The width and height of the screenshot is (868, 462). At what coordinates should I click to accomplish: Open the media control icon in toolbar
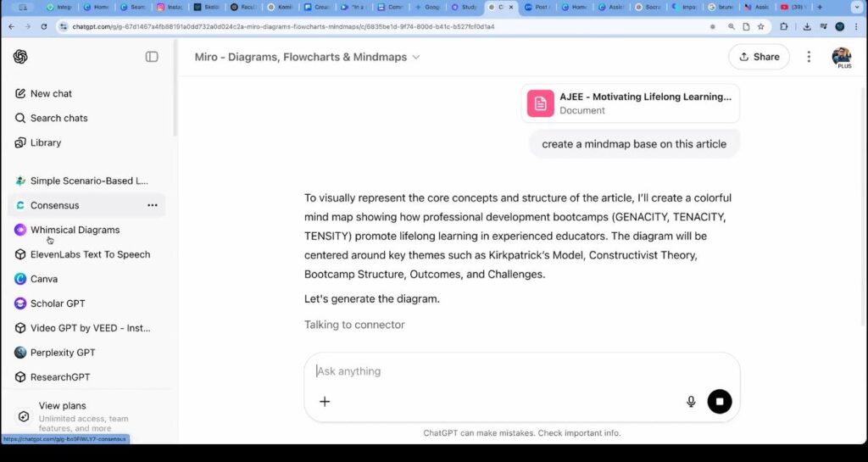tap(824, 26)
